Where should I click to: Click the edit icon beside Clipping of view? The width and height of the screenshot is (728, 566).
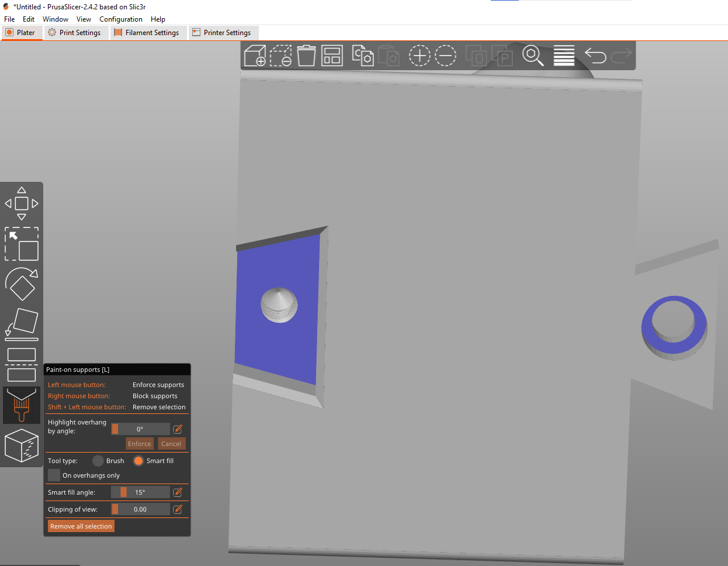click(178, 509)
